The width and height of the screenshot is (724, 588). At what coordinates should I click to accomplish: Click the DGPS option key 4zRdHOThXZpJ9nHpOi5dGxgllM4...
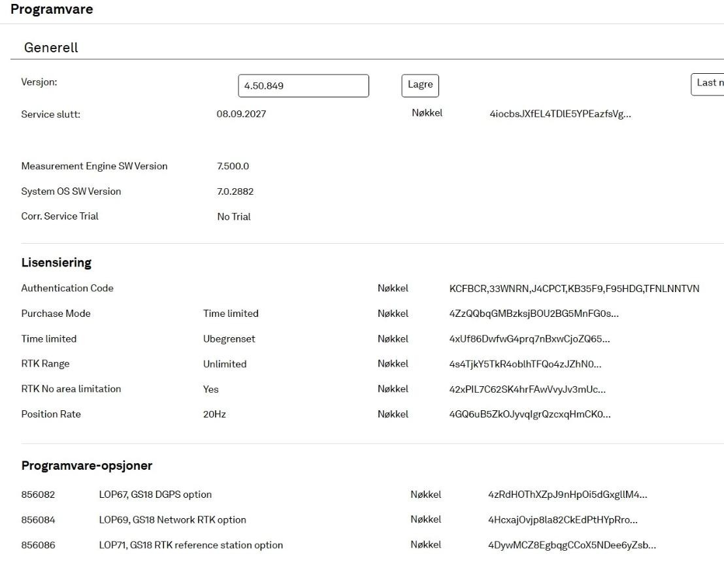567,495
